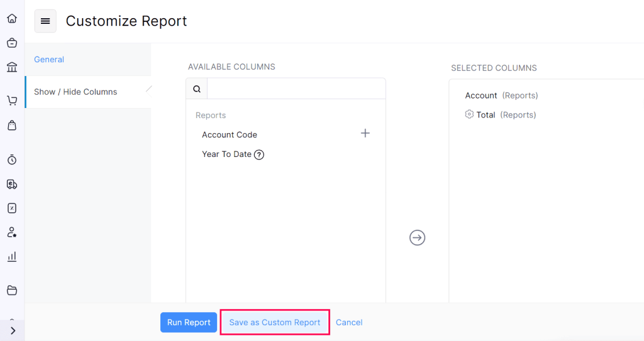Open the Home icon in sidebar

pos(12,18)
